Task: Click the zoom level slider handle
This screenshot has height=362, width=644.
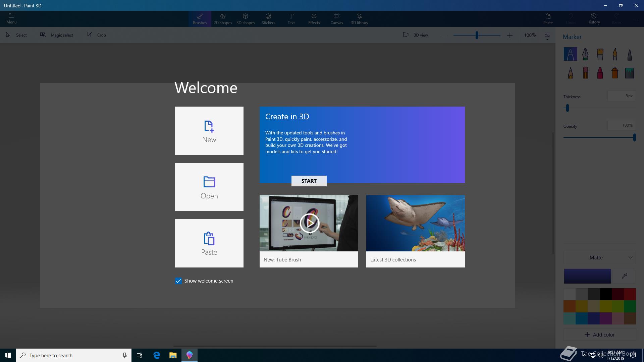Action: (x=477, y=35)
